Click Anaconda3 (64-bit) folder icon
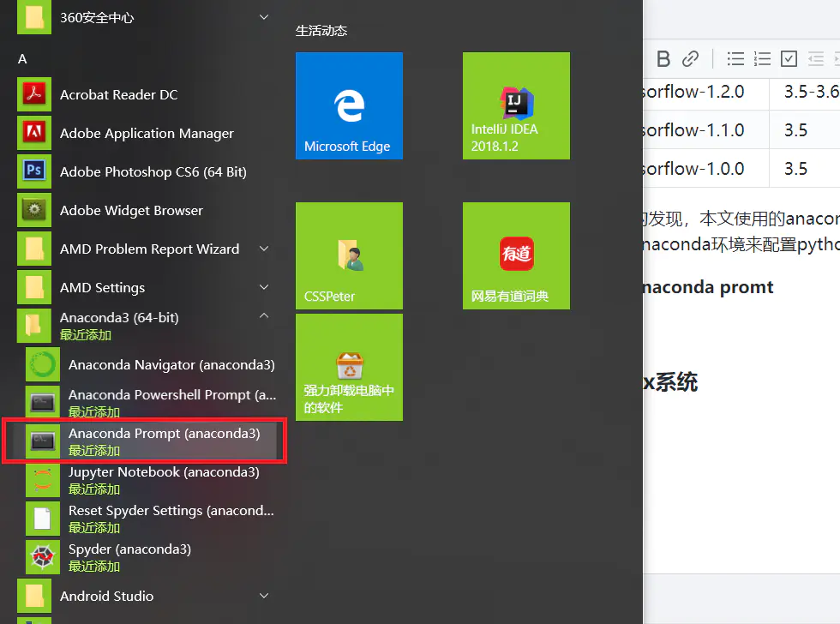 click(34, 326)
